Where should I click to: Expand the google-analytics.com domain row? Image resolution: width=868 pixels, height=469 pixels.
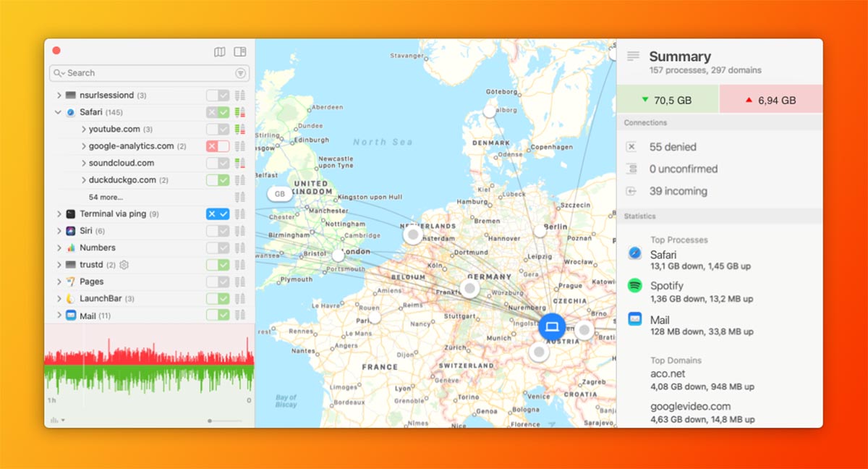[83, 146]
